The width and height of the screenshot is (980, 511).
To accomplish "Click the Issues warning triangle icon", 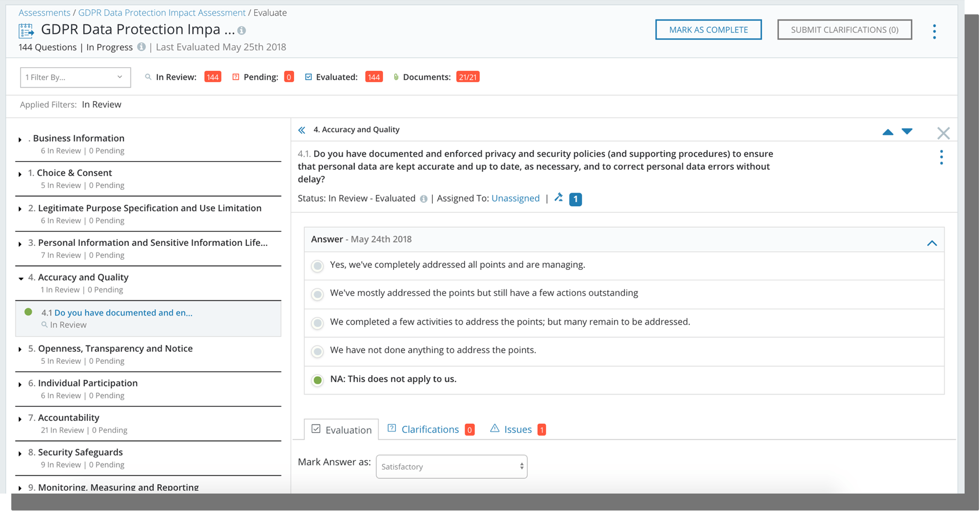I will pyautogui.click(x=495, y=428).
